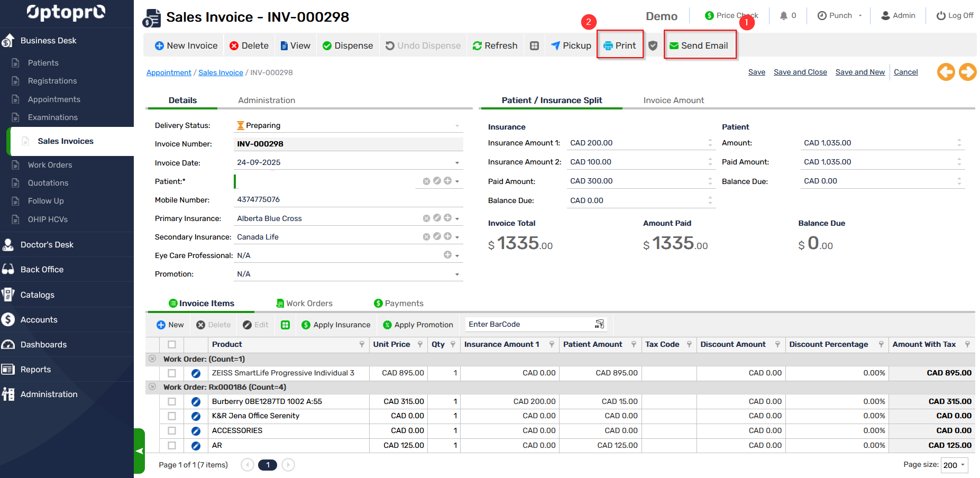Click edit pencil icon for Burberry item row
This screenshot has height=478, width=980.
coord(196,402)
